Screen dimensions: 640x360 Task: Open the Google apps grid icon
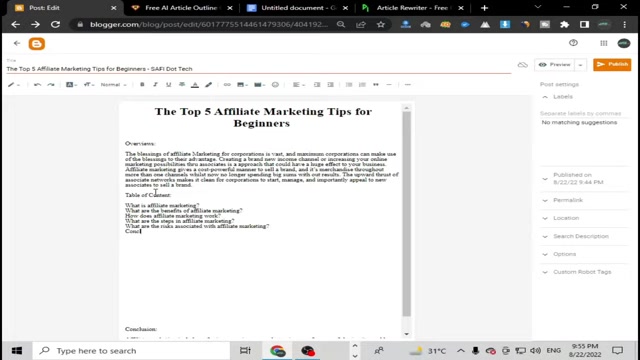click(604, 43)
